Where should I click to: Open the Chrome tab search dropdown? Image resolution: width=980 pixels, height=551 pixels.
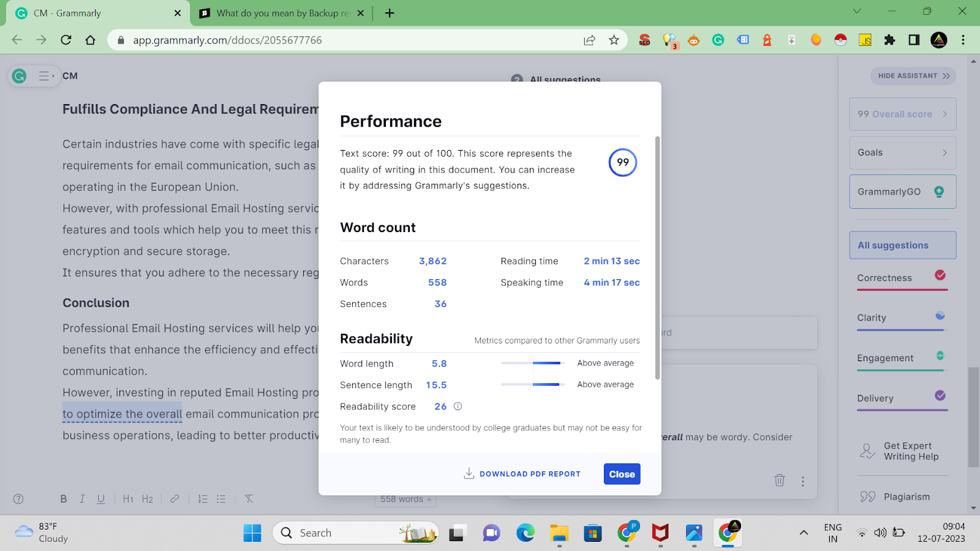coord(857,11)
